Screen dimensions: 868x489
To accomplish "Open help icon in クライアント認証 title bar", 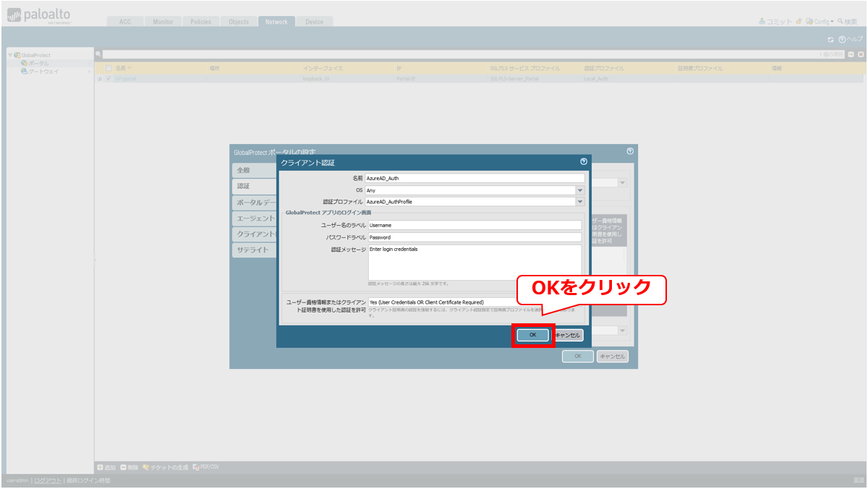I will pyautogui.click(x=583, y=162).
